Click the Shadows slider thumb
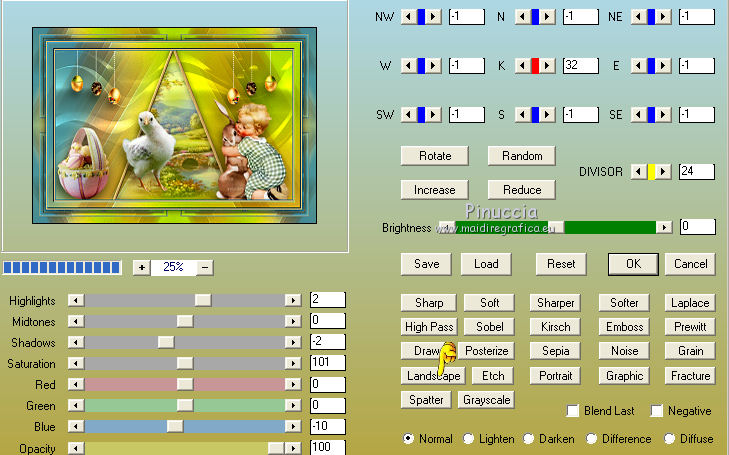This screenshot has height=455, width=729. (x=166, y=342)
